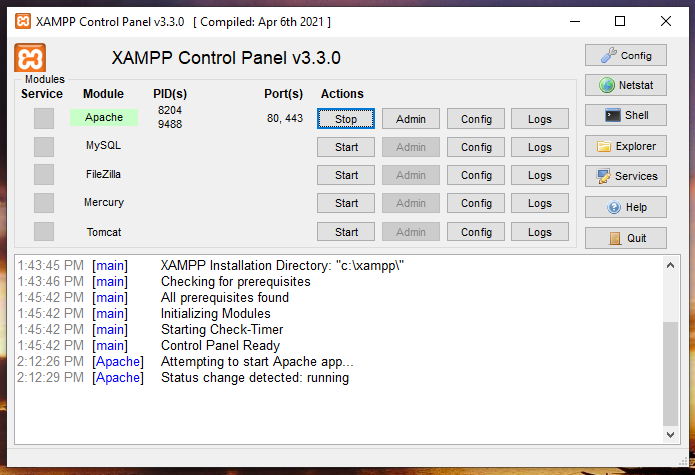Viewport: 695px width, 475px height.
Task: View FileZilla Logs
Action: (539, 175)
